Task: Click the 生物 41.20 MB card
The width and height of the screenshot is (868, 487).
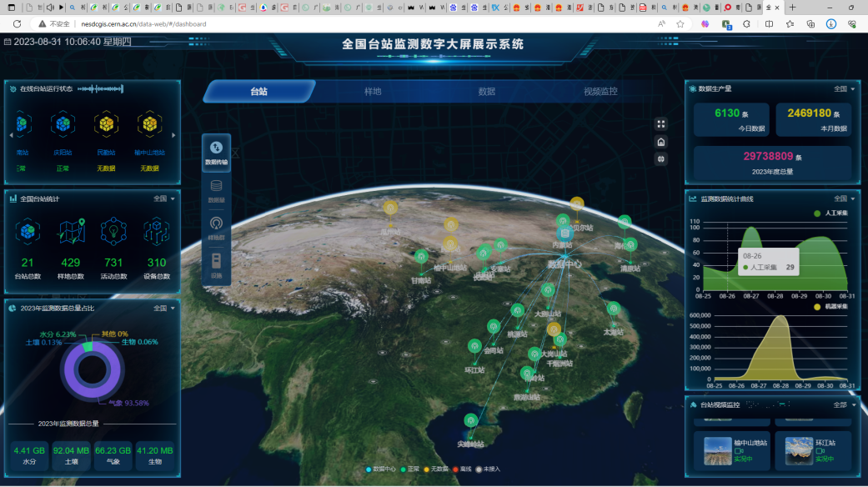Action: [155, 455]
